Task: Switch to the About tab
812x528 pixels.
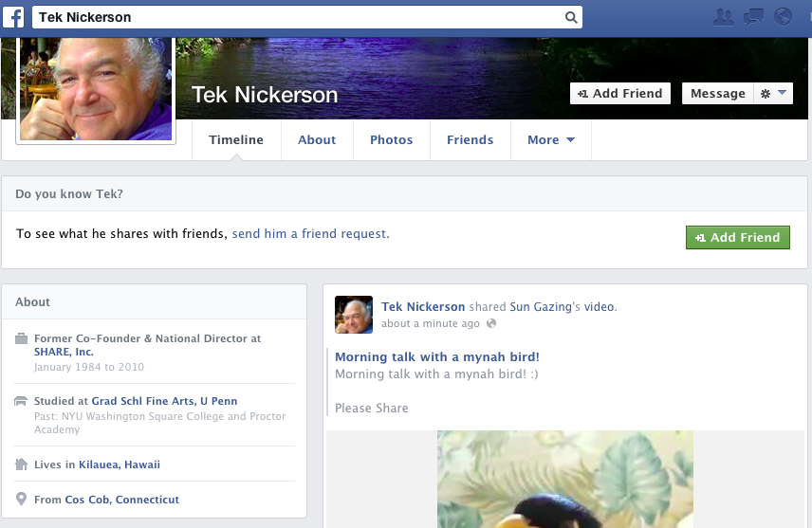Action: [x=317, y=140]
